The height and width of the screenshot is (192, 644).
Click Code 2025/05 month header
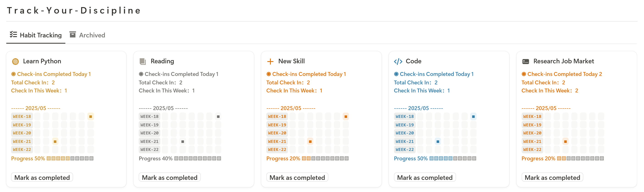(418, 108)
